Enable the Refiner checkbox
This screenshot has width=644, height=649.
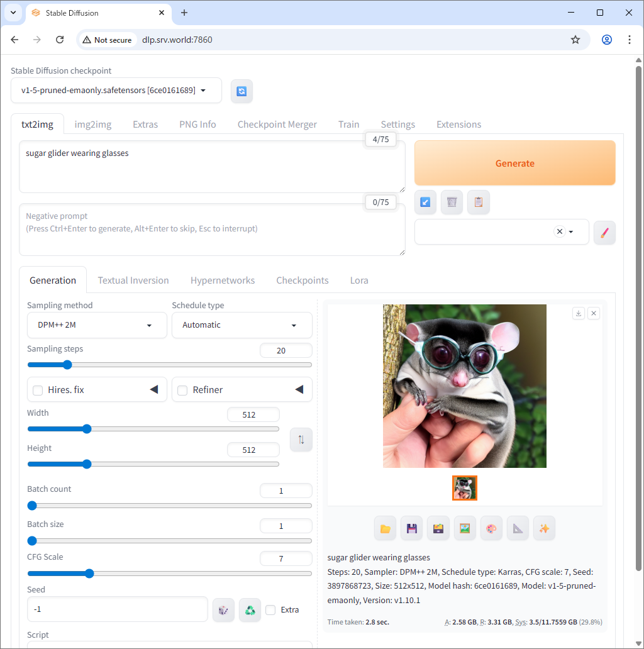click(182, 390)
